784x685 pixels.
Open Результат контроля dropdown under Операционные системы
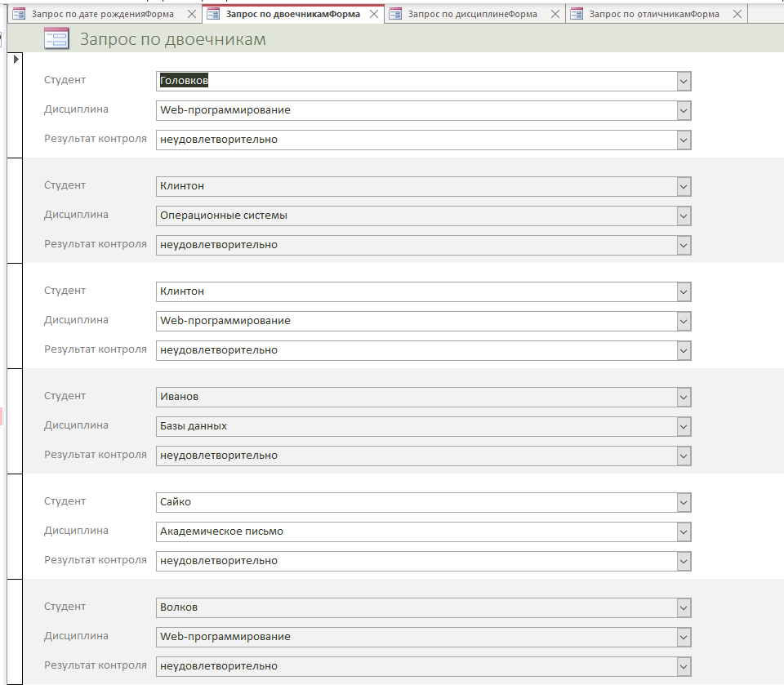coord(684,246)
